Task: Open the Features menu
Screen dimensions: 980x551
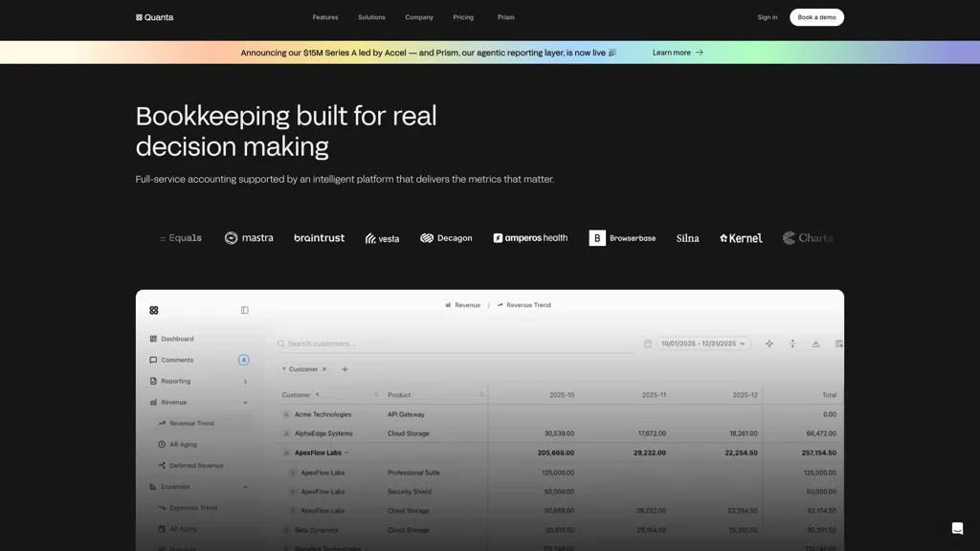Action: coord(325,17)
